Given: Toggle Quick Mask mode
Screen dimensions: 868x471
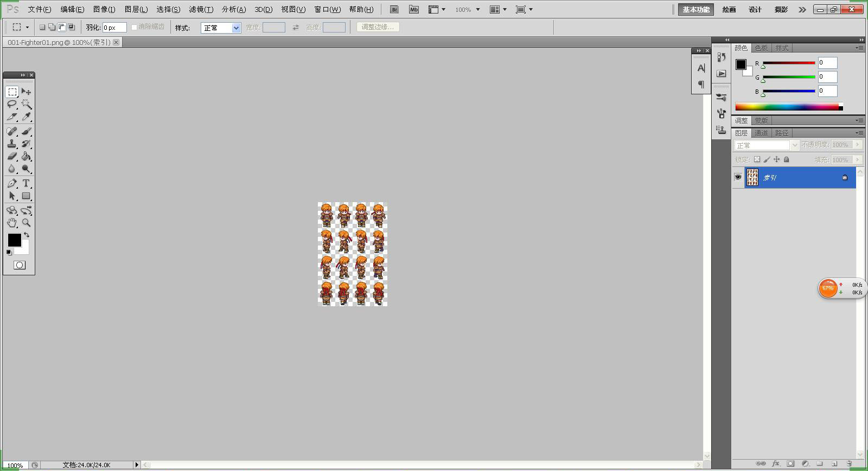Looking at the screenshot, I should [x=20, y=265].
